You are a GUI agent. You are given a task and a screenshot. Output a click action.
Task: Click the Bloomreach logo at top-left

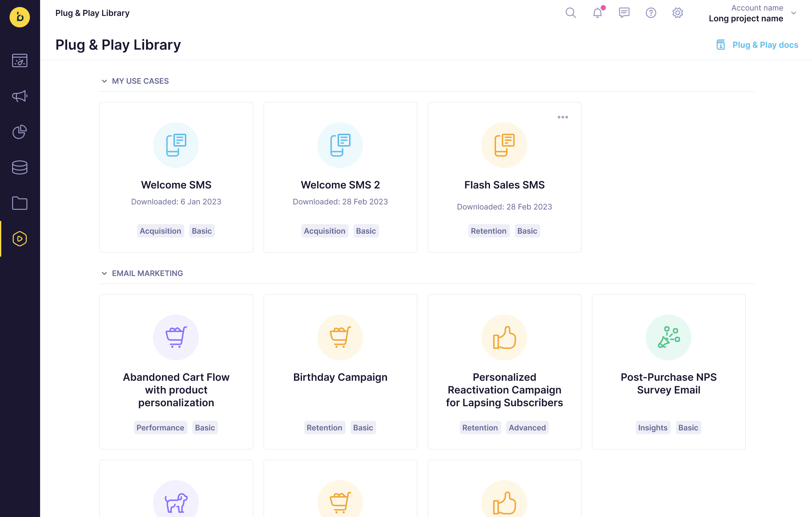click(19, 17)
